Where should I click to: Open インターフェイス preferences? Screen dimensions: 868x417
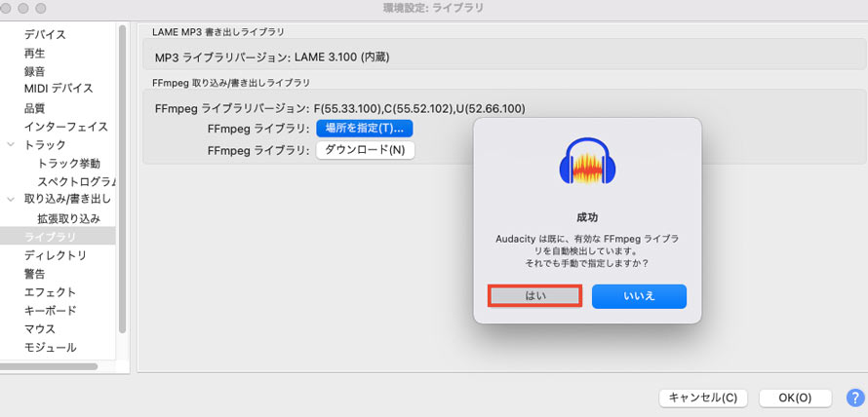(x=66, y=127)
